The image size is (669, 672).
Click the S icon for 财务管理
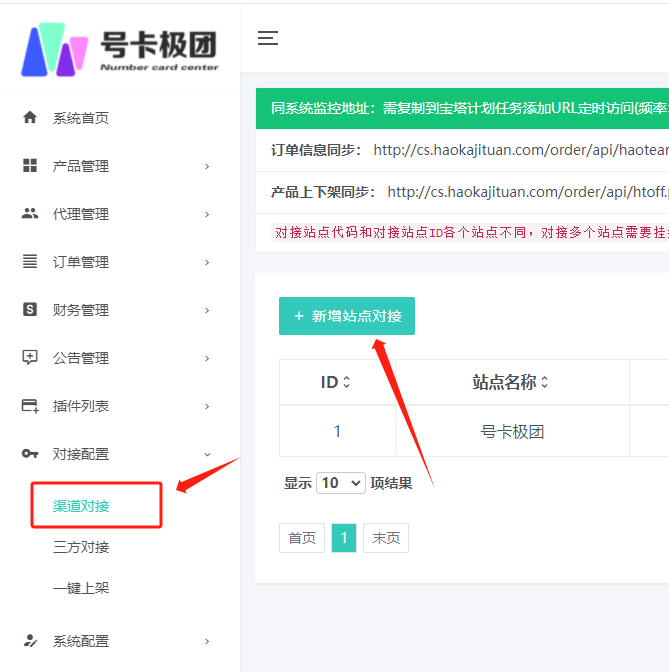tap(30, 310)
